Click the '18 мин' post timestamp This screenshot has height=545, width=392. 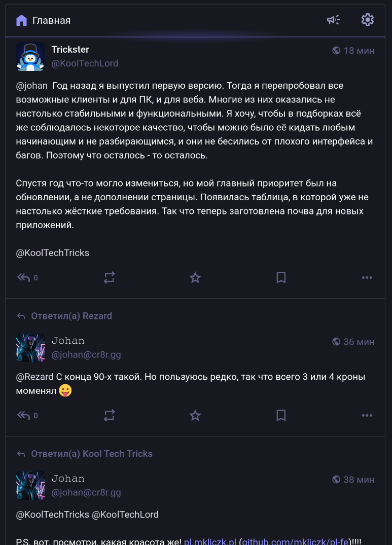pyautogui.click(x=359, y=51)
